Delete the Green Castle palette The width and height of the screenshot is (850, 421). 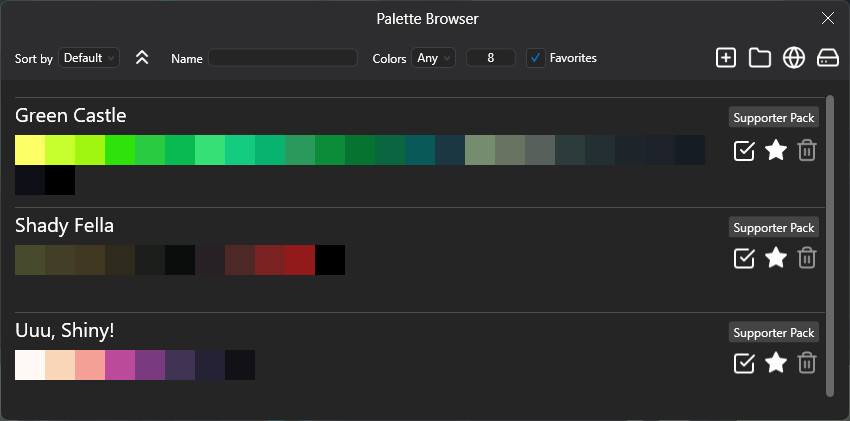pos(807,150)
